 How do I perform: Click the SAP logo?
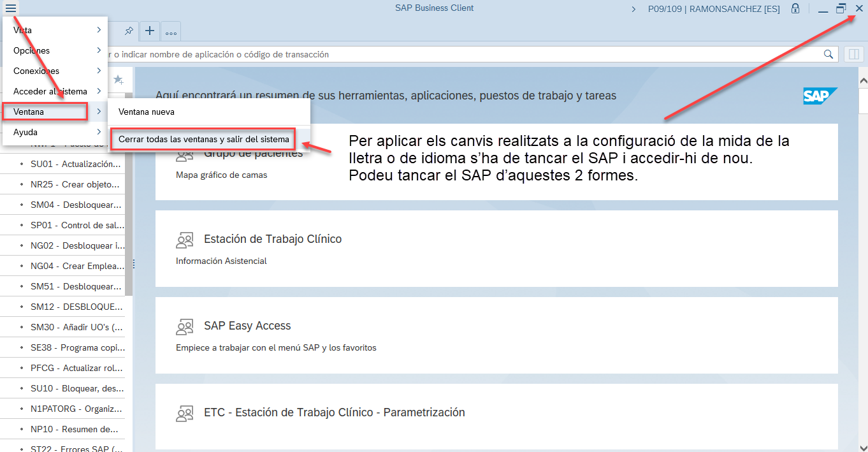pyautogui.click(x=820, y=96)
